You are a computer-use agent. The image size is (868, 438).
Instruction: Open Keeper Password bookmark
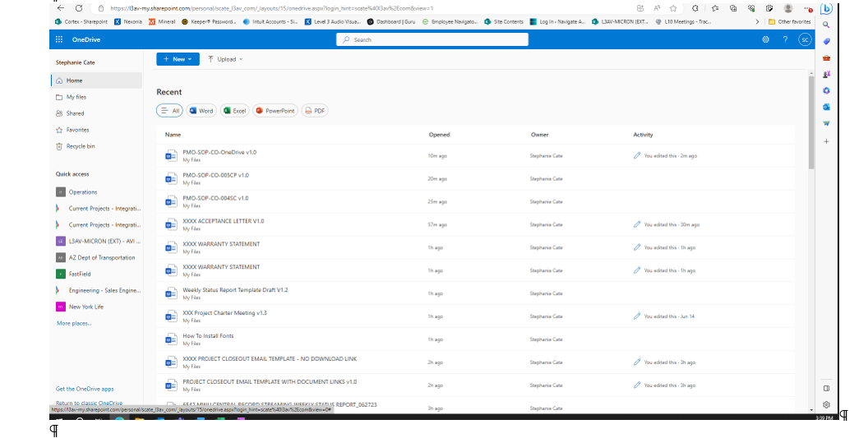[210, 22]
